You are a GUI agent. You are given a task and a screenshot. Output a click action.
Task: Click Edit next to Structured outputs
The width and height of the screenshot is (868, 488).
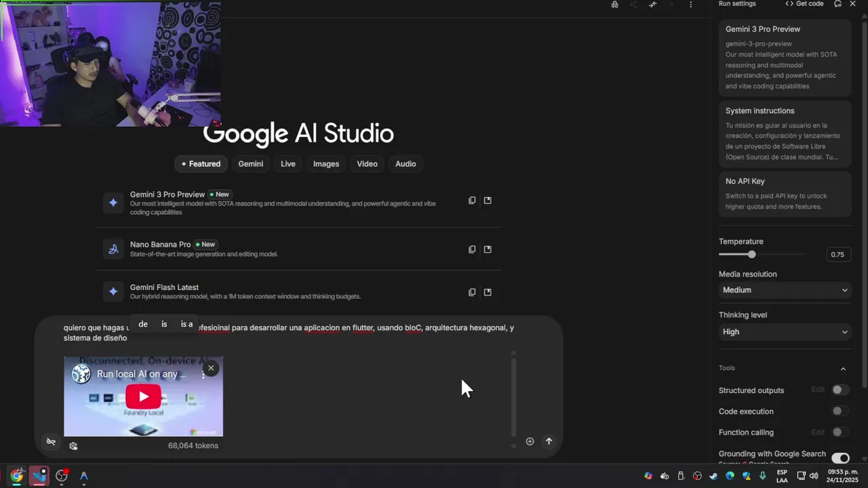[818, 390]
